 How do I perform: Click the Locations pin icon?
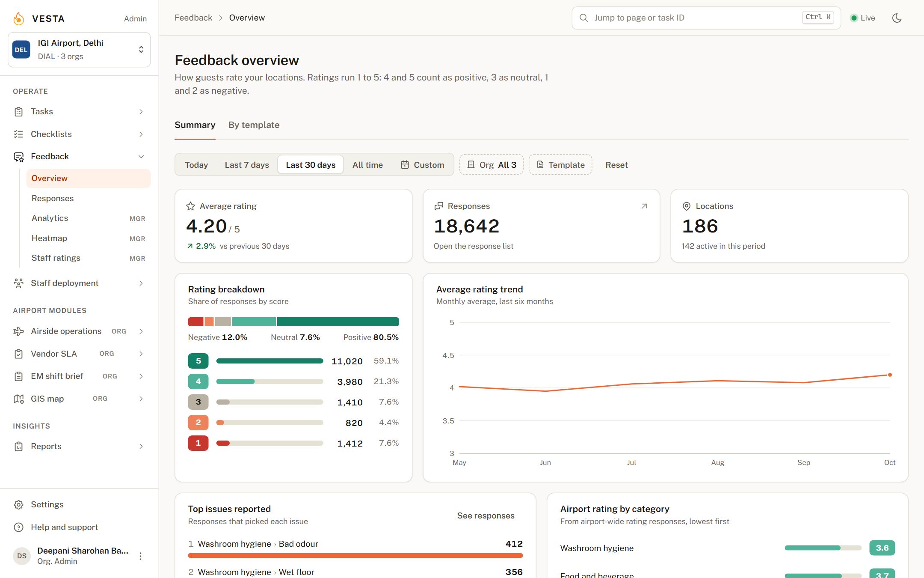click(687, 206)
